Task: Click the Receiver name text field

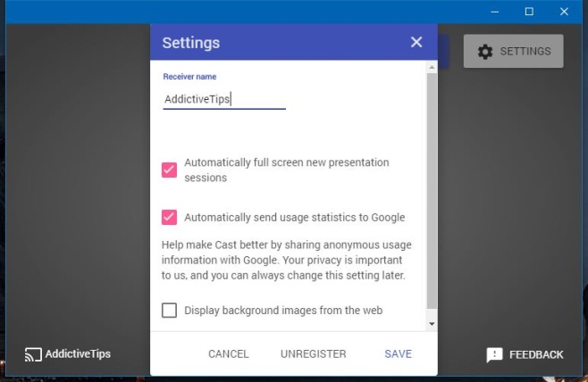Action: point(224,100)
